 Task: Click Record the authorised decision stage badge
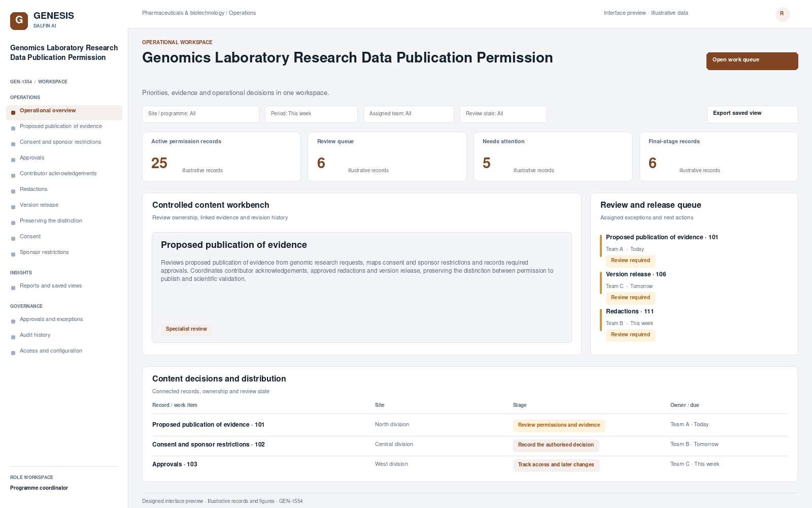pyautogui.click(x=556, y=445)
